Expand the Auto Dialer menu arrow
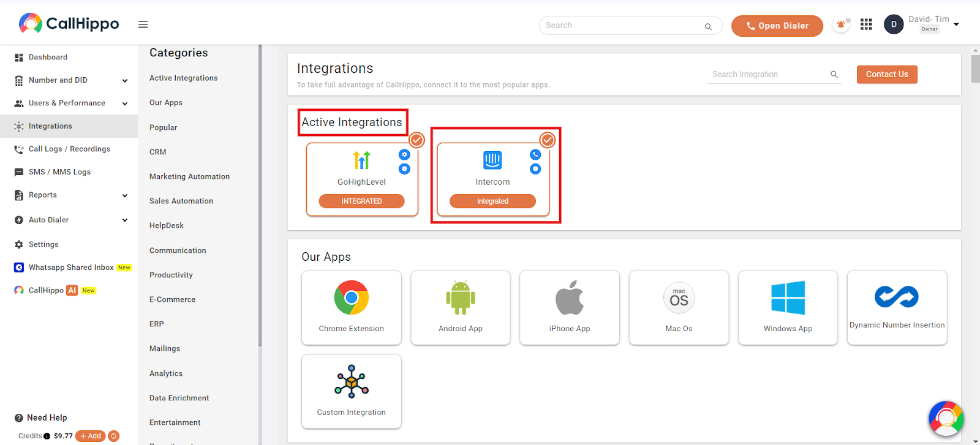Screen dimensions: 980x445 [x=125, y=220]
